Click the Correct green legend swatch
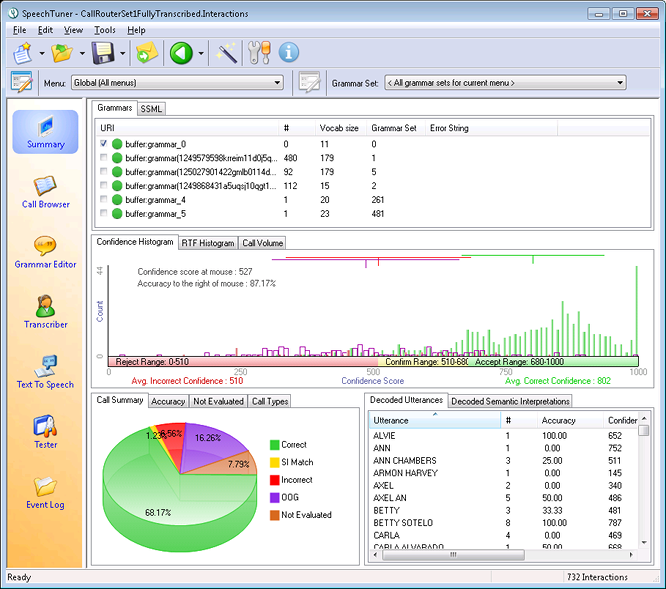This screenshot has width=666, height=589. click(x=275, y=445)
